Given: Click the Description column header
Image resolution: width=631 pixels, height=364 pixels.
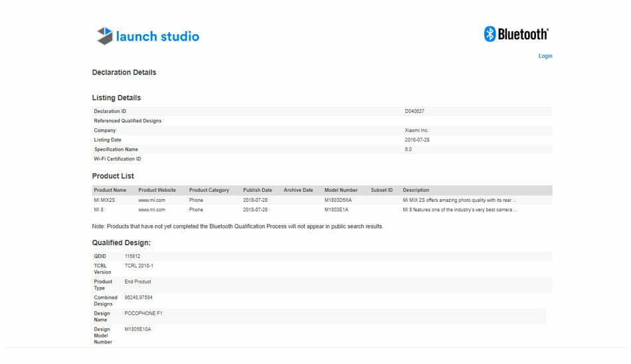Looking at the screenshot, I should 416,190.
